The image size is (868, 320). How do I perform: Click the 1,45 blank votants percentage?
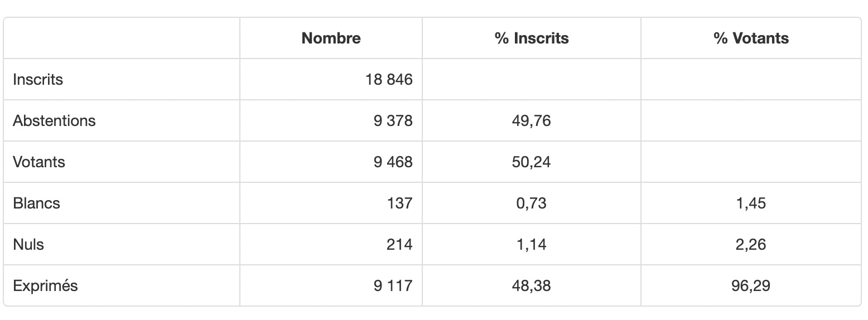(751, 203)
